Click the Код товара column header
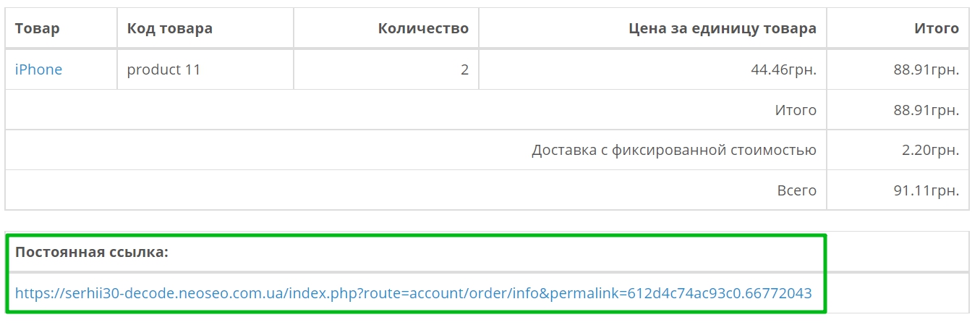Screen dimensions: 980x333 tap(169, 28)
